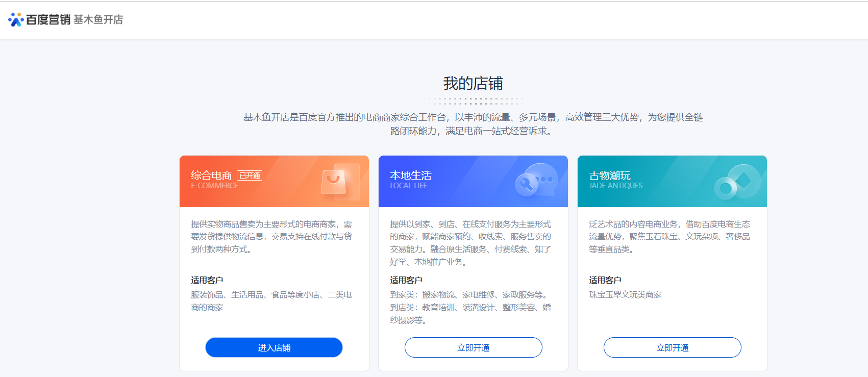Click the 到家类：搬家物流 customer text
This screenshot has width=868, height=377.
tap(470, 308)
